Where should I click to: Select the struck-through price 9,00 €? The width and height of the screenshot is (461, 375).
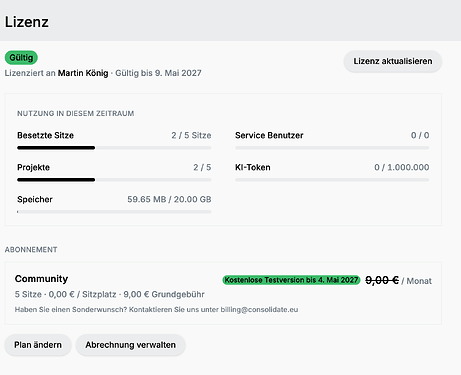(382, 280)
